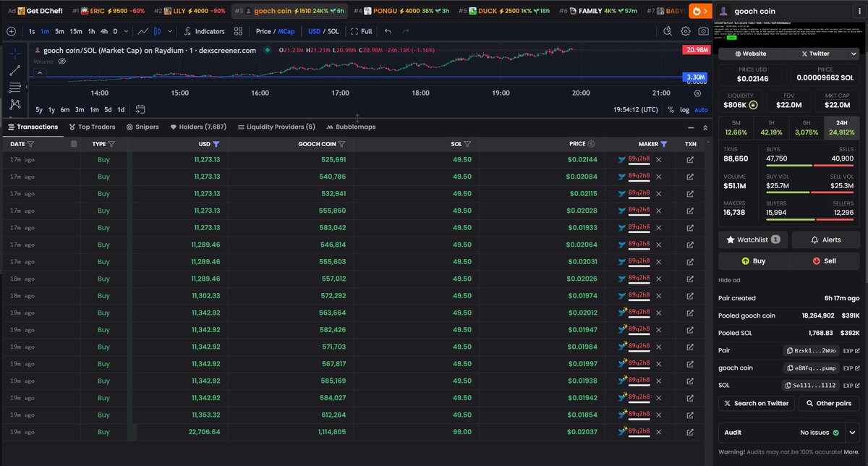The image size is (868, 466).
Task: Select the line chart style icon
Action: [x=144, y=31]
